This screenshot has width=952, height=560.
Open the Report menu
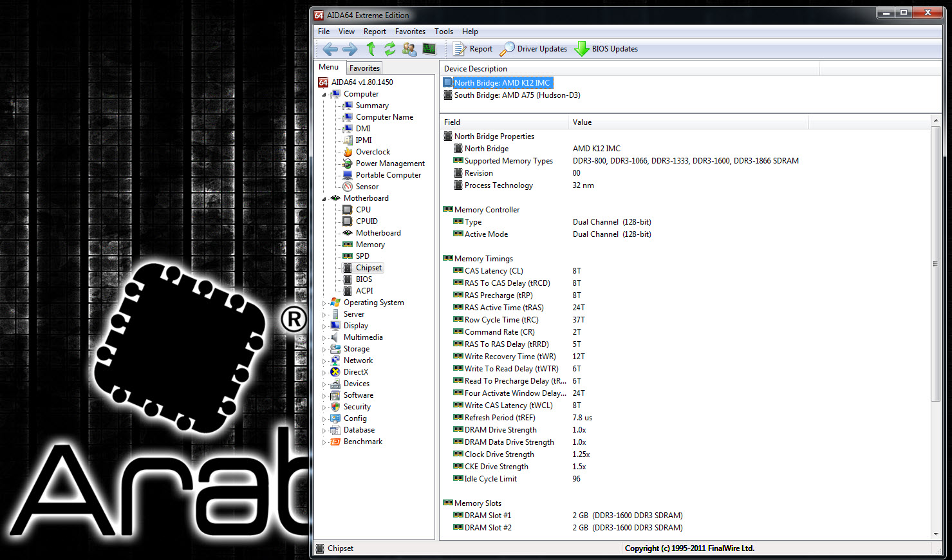375,32
